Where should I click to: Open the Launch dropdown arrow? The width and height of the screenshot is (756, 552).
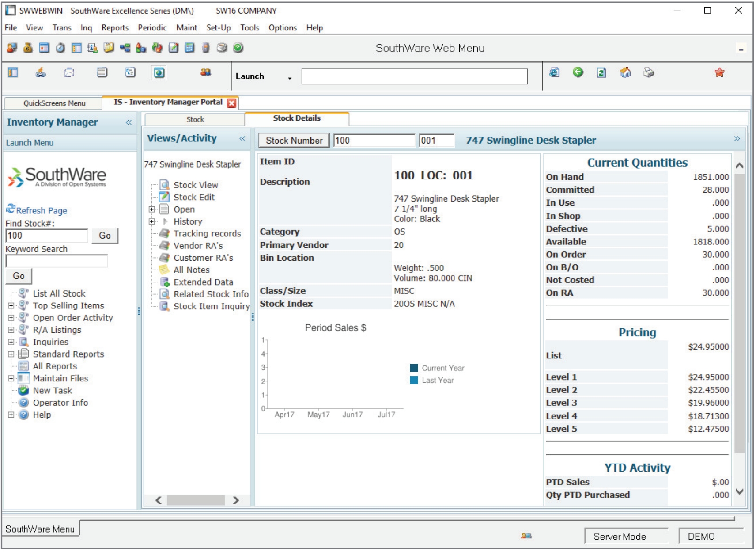[290, 77]
